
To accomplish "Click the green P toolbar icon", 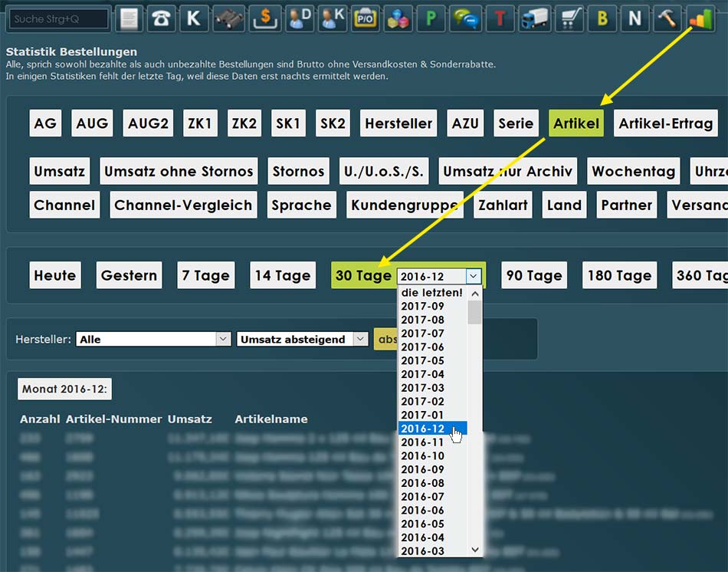I will tap(431, 19).
